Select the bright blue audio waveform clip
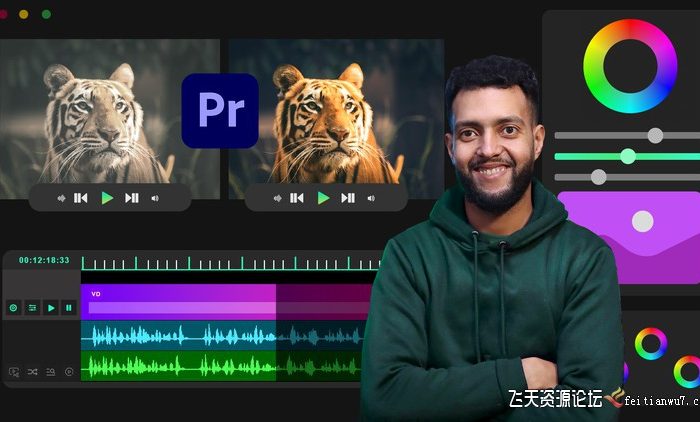The image size is (700, 422). coord(178,335)
